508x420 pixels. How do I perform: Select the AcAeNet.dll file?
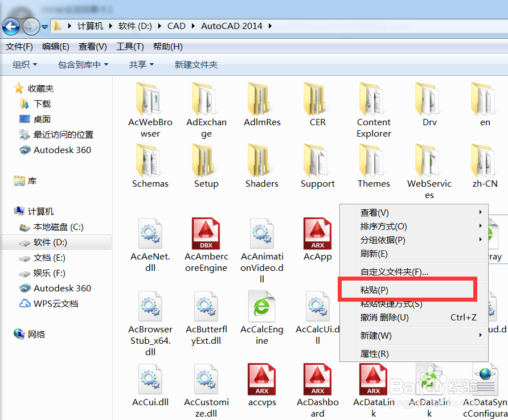[x=150, y=245]
